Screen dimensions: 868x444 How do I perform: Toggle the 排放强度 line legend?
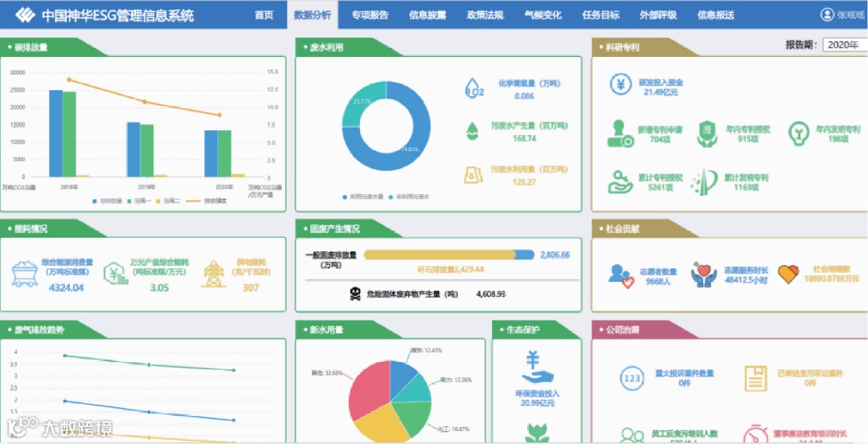207,200
